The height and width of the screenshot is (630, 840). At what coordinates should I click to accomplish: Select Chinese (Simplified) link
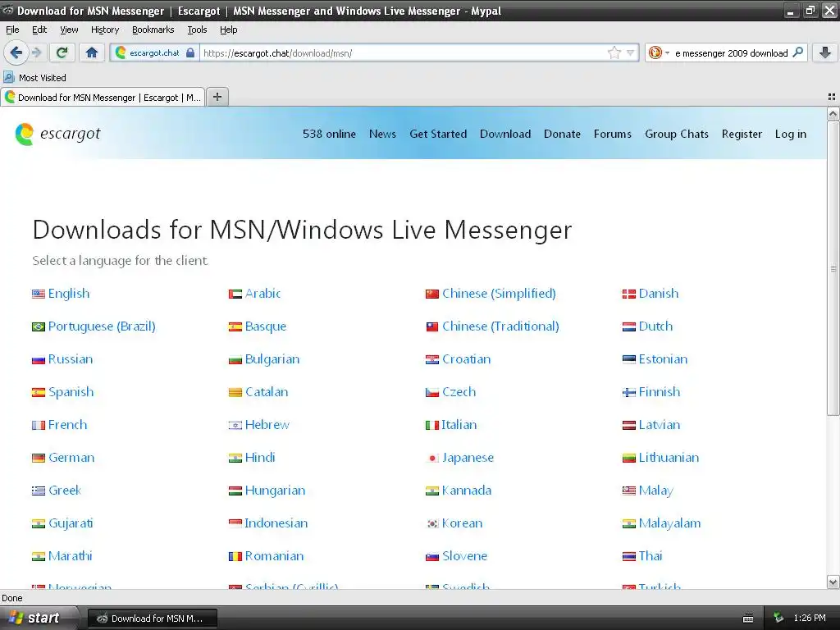tap(499, 294)
